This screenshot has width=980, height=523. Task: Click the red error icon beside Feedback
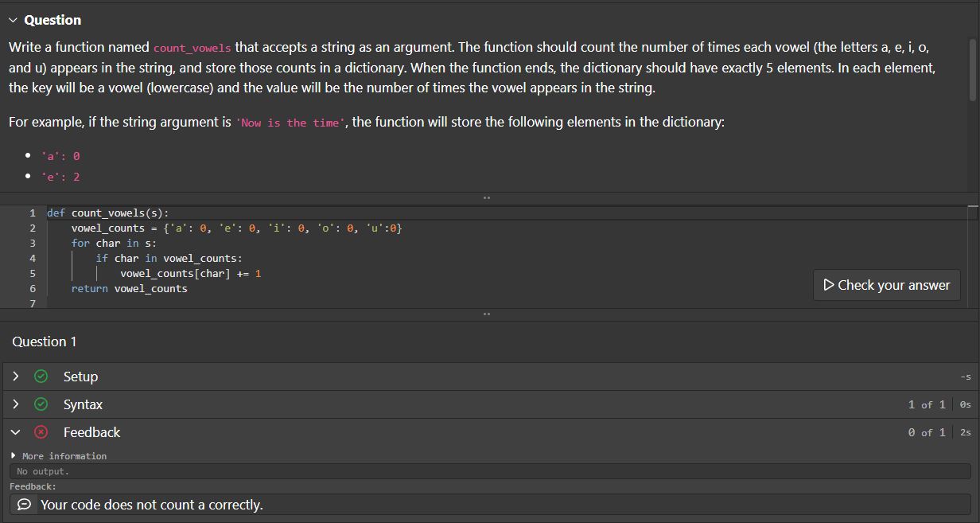41,432
